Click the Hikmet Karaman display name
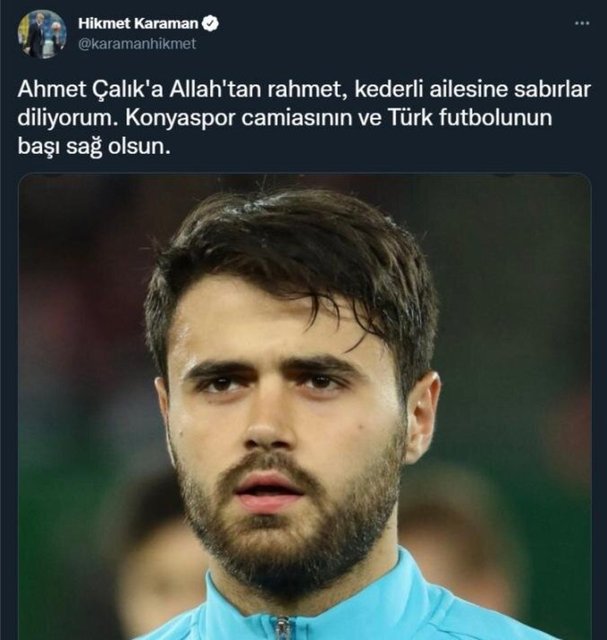 click(138, 24)
